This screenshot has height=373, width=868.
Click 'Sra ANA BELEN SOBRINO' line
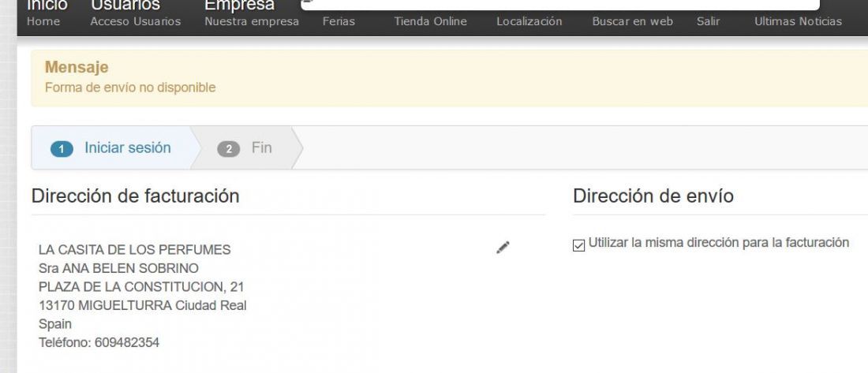coord(118,268)
